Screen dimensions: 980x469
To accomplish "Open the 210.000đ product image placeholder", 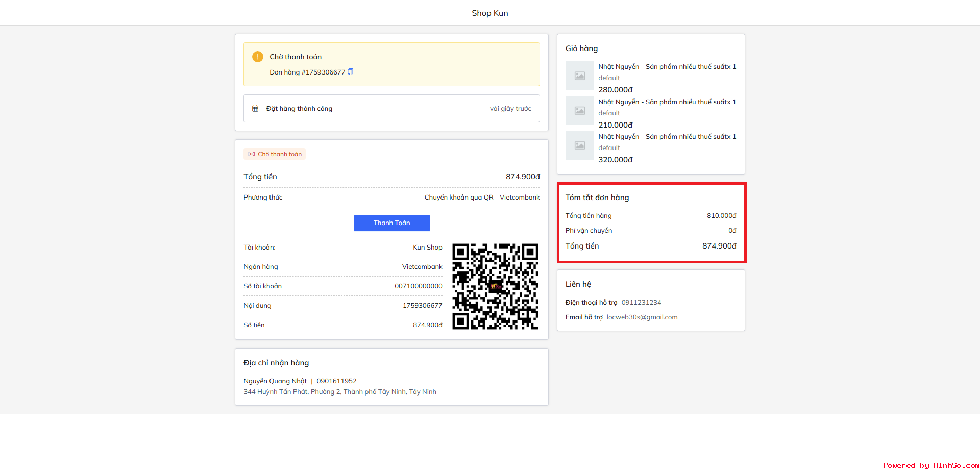I will [580, 111].
